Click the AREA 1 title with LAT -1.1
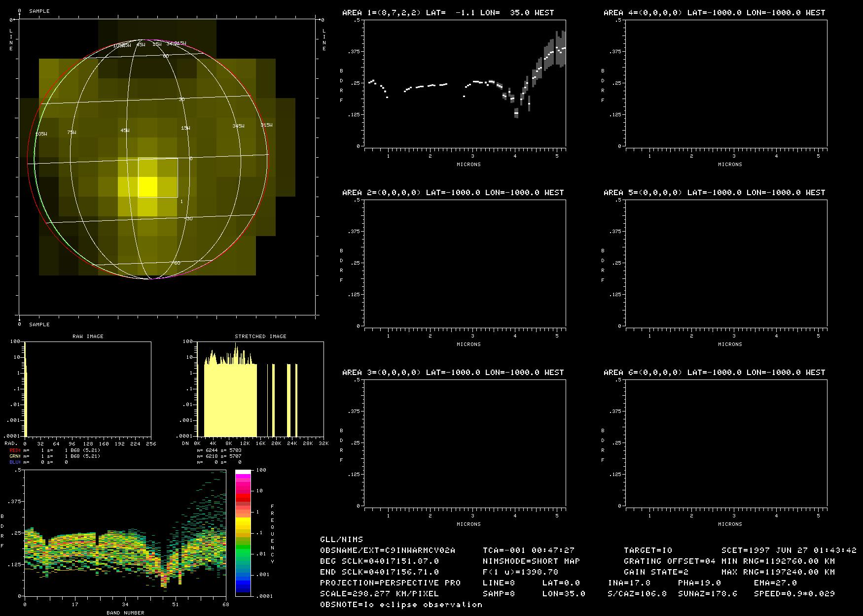Viewport: 863px width, 616px height. [x=448, y=13]
